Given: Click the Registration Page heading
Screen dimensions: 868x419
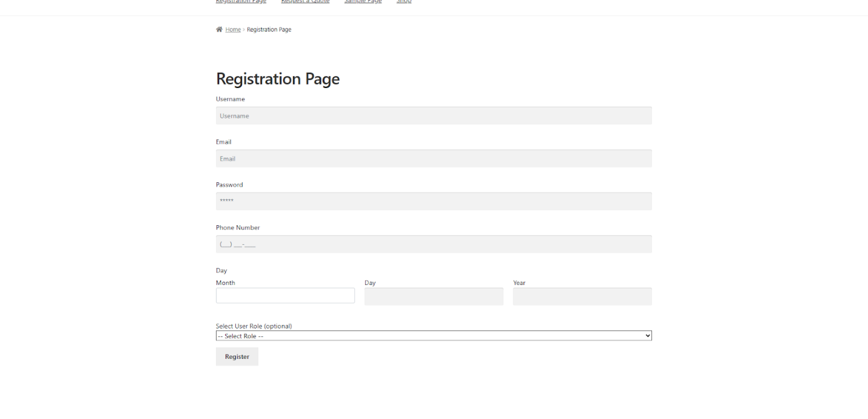Looking at the screenshot, I should 278,78.
